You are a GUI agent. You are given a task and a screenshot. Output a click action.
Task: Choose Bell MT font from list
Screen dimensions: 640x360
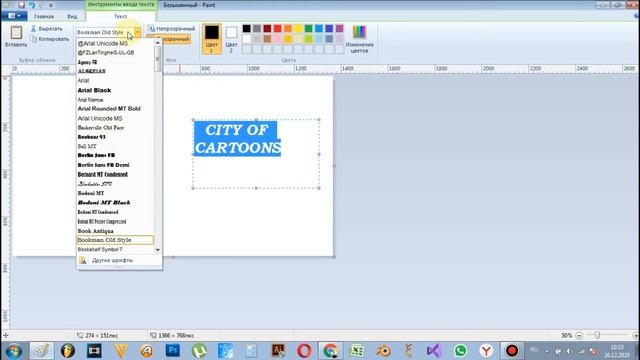(115, 146)
